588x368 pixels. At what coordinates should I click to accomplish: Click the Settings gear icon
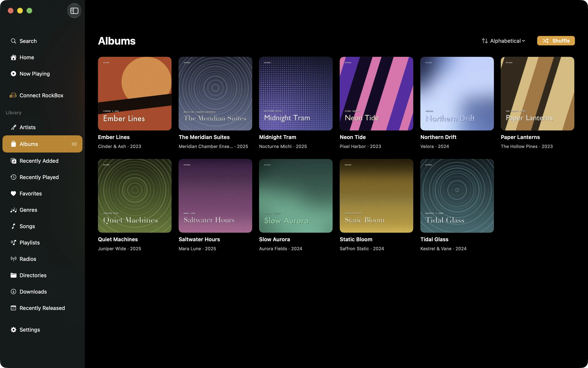13,330
